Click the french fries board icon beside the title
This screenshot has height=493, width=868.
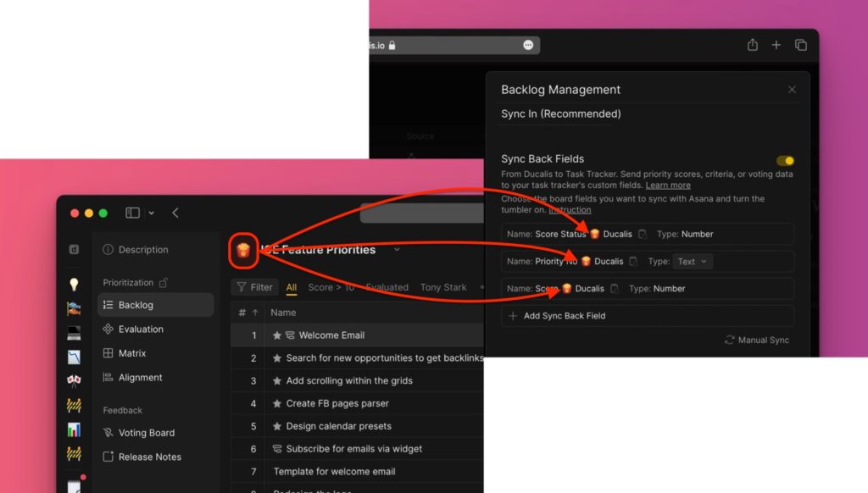(x=243, y=250)
